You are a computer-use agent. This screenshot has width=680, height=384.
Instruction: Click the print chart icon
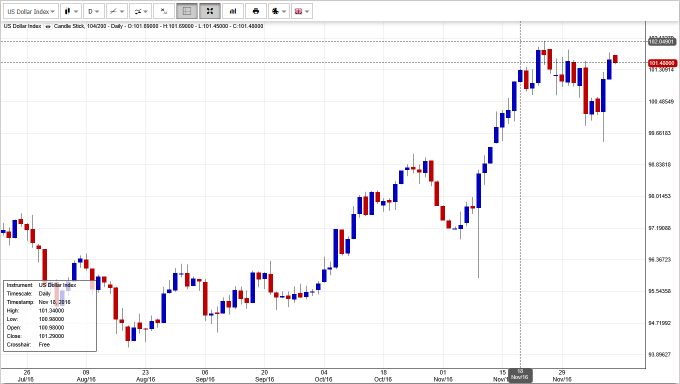click(256, 11)
